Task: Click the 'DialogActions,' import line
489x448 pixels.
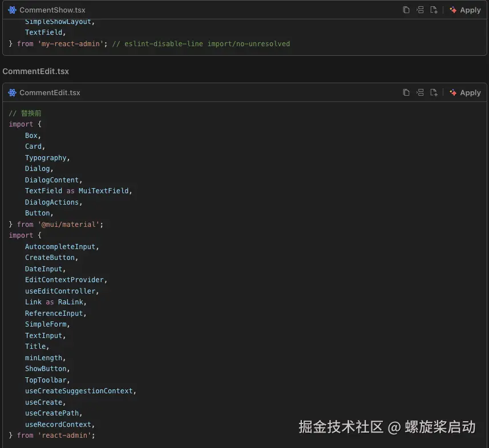Action: tap(54, 202)
